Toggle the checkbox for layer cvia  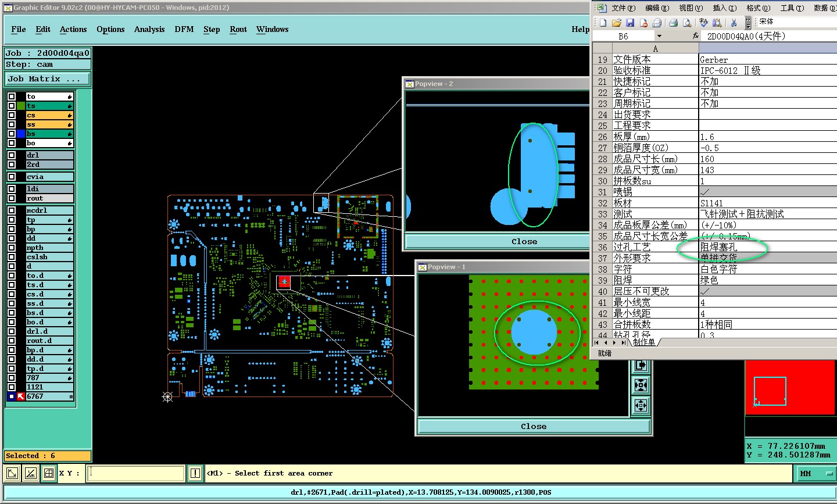pos(12,177)
